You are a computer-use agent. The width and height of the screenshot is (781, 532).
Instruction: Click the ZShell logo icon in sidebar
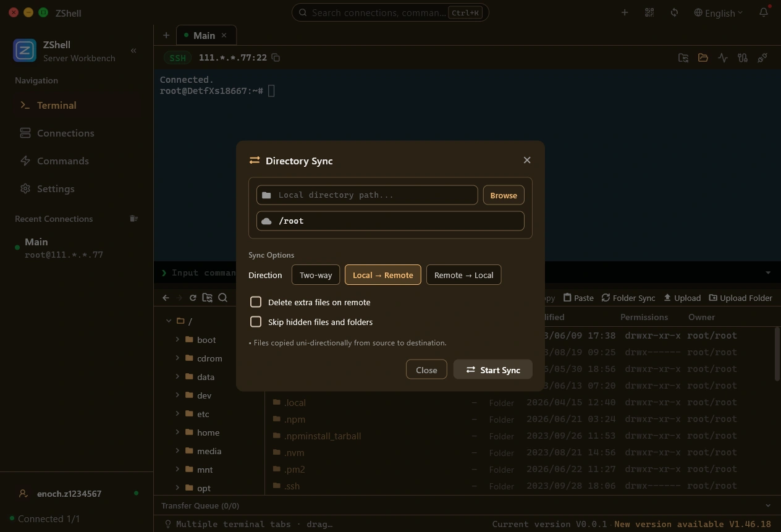tap(25, 51)
